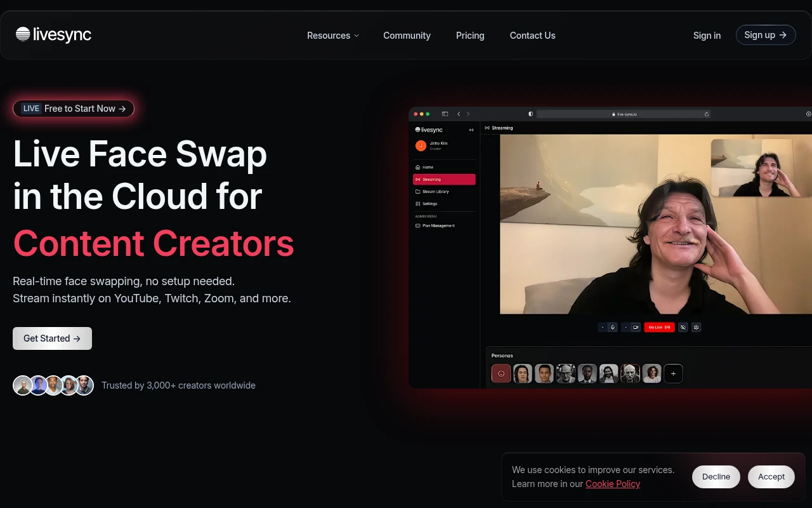This screenshot has width=812, height=508.
Task: Click the red Go Live button
Action: click(x=659, y=328)
